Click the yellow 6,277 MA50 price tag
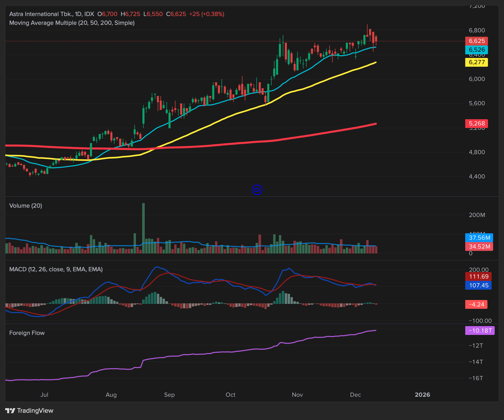504x420 pixels. [476, 62]
